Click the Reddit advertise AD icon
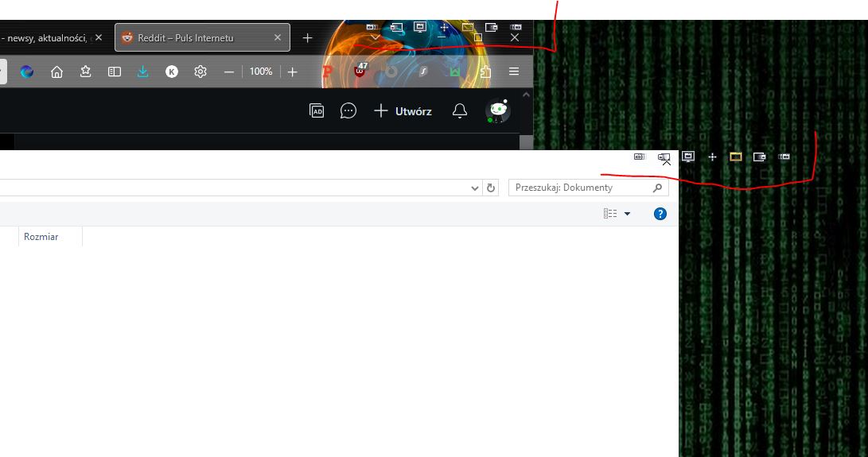The height and width of the screenshot is (457, 868). pos(317,111)
